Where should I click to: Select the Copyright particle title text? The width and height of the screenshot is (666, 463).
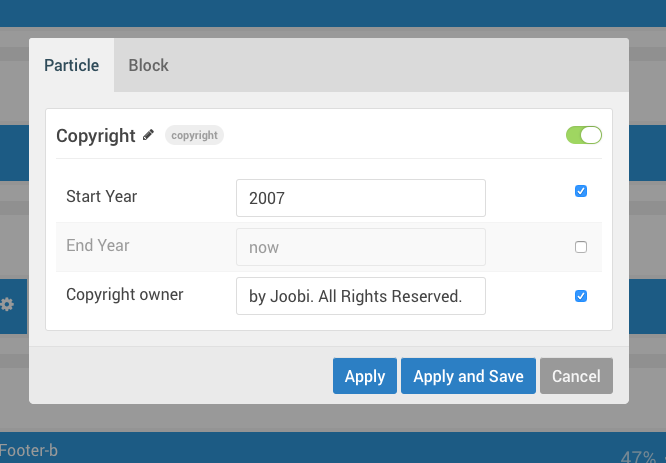click(x=96, y=136)
